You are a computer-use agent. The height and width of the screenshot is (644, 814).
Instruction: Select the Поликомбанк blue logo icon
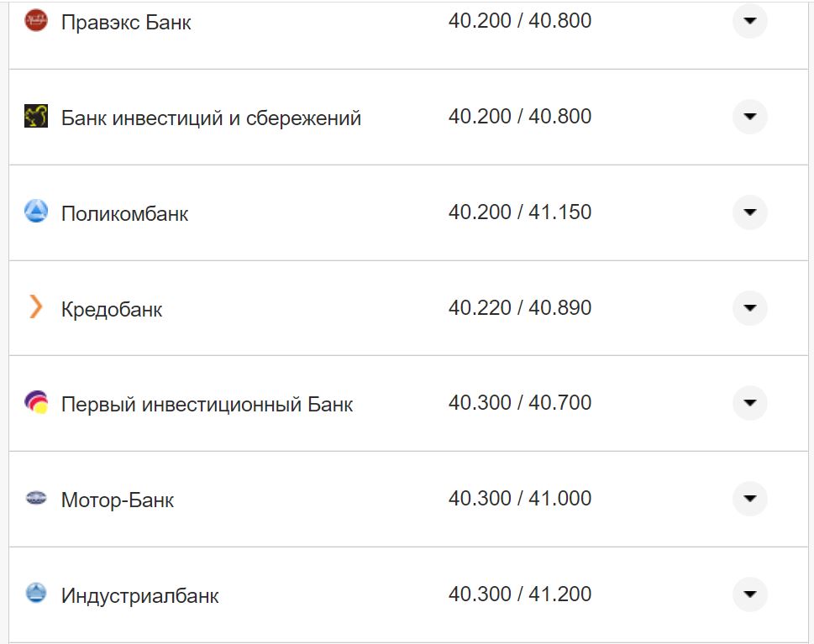point(34,212)
